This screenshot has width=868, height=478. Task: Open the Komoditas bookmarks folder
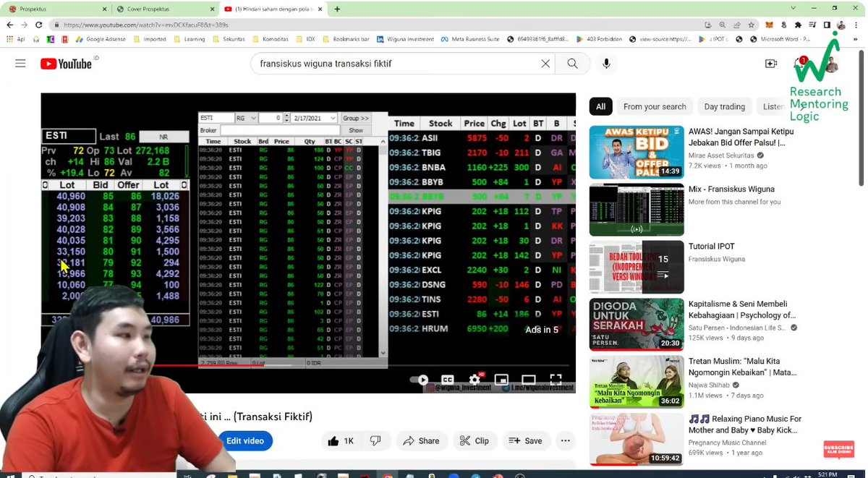[270, 39]
